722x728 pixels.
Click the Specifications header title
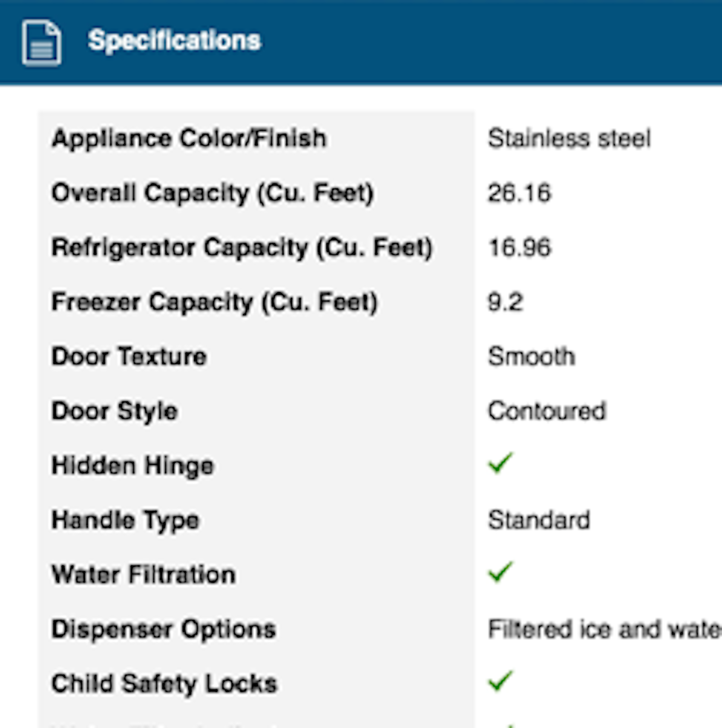(174, 40)
